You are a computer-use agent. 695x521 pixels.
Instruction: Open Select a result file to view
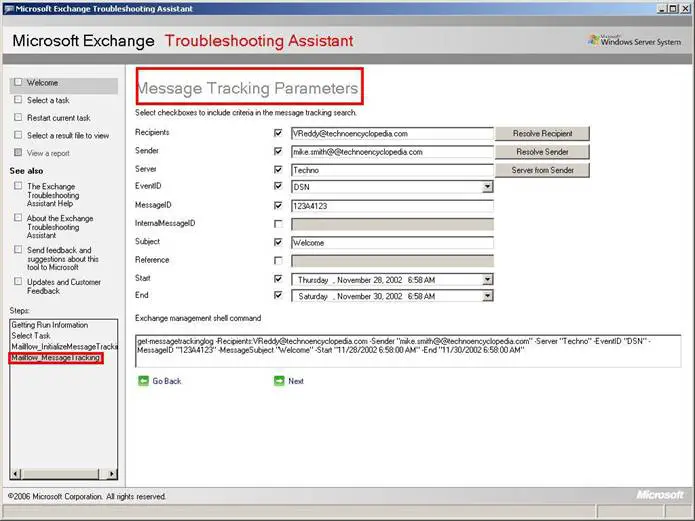click(68, 135)
